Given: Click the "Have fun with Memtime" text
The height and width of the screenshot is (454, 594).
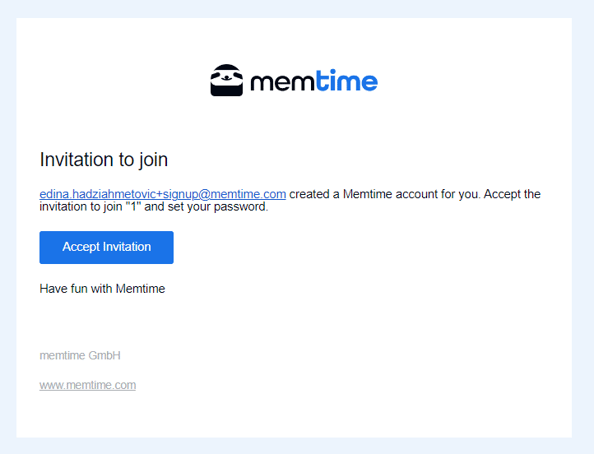Looking at the screenshot, I should click(x=102, y=289).
